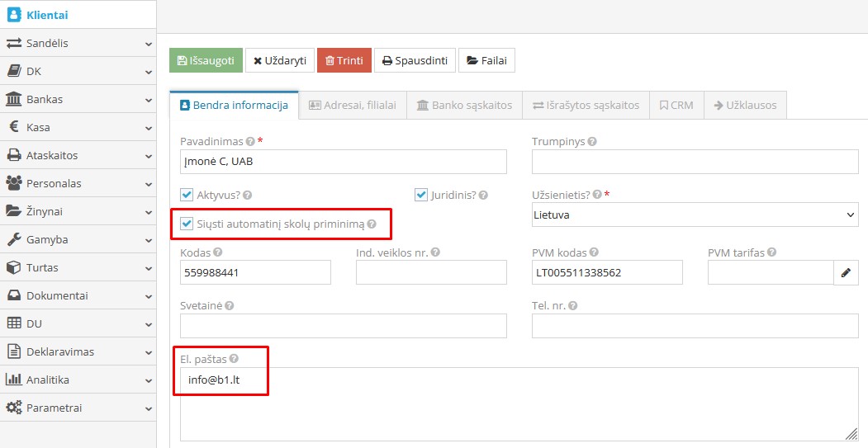Open the Užsienietis country dropdown
Screen dimensions: 868x448
pyautogui.click(x=695, y=215)
